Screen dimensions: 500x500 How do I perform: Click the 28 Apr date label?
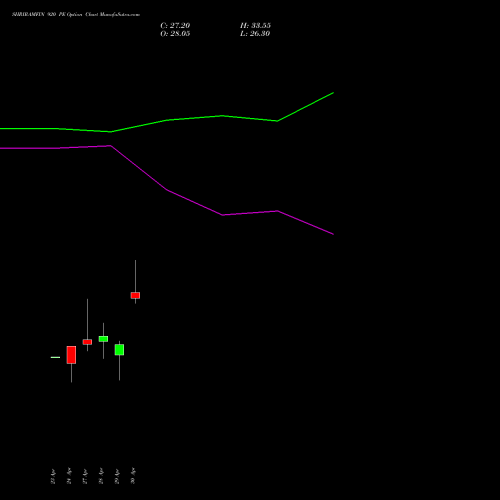click(x=101, y=476)
